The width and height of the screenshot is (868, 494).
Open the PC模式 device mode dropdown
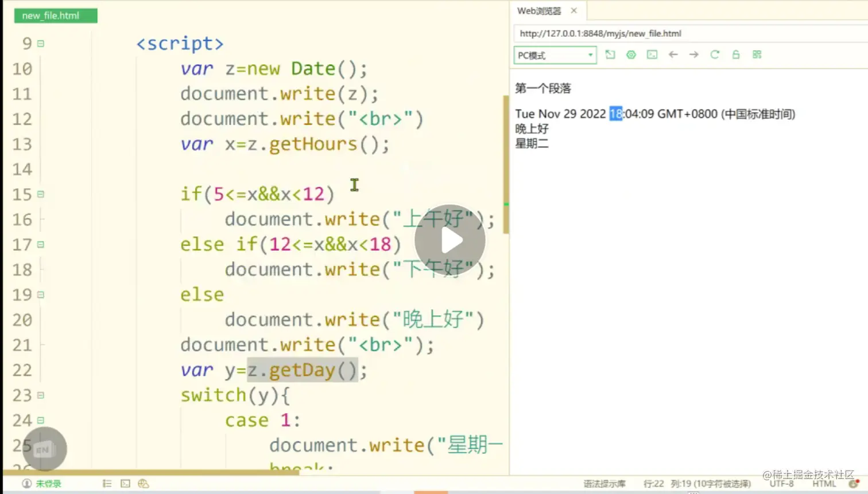click(555, 55)
